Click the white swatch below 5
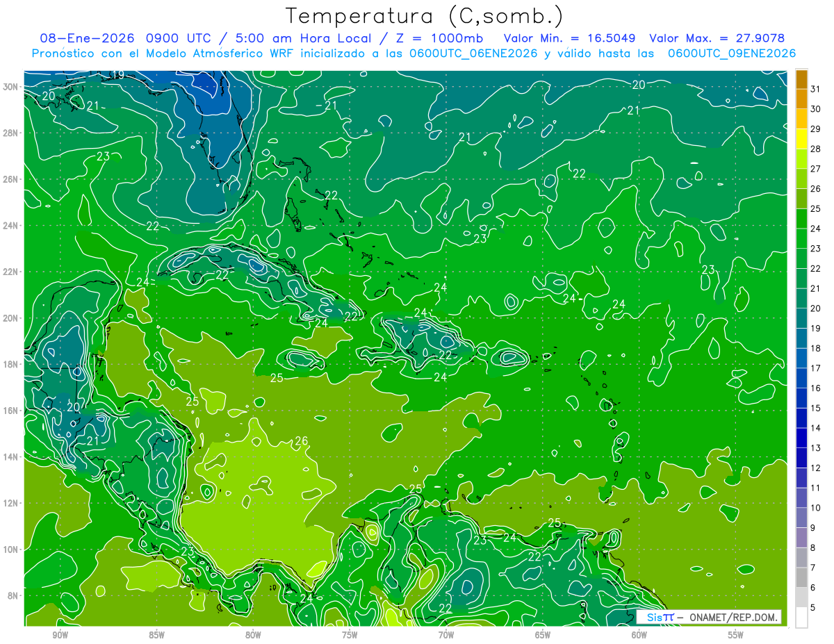The height and width of the screenshot is (644, 834). pyautogui.click(x=801, y=618)
